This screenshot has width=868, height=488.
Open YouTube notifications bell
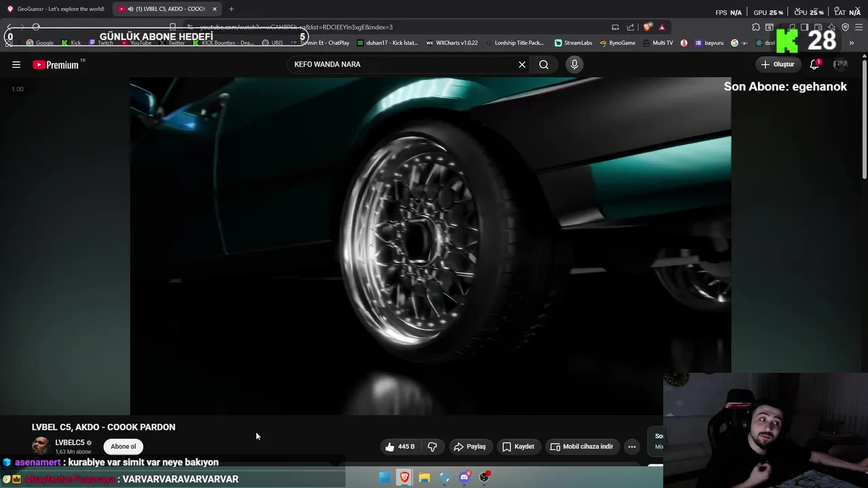(x=815, y=64)
